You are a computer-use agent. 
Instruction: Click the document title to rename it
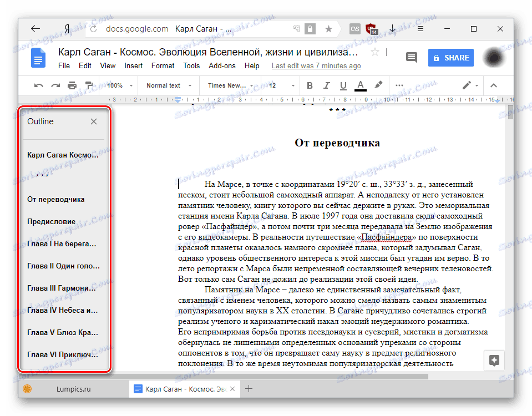click(208, 52)
